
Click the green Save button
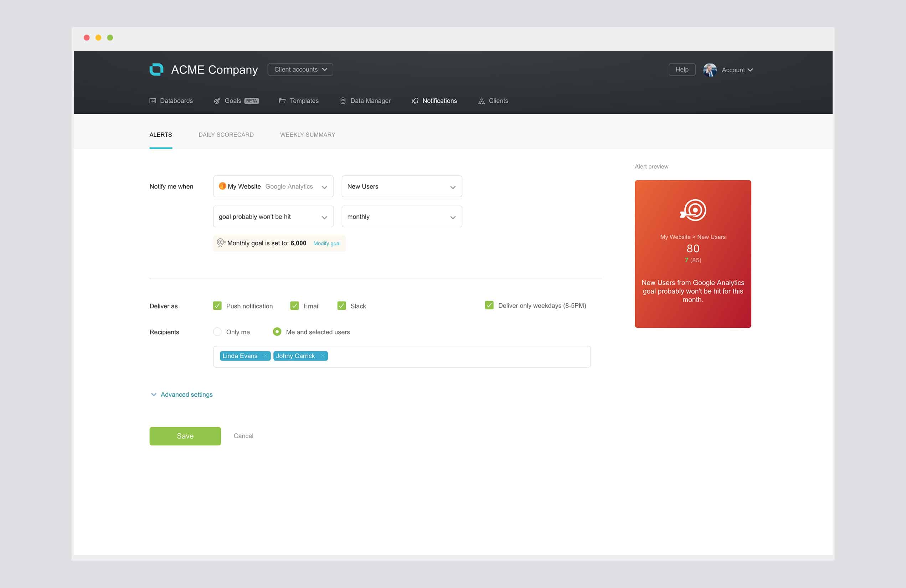point(185,436)
